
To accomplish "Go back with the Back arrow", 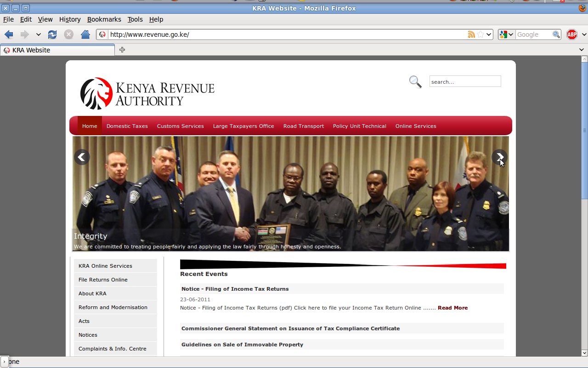I will (x=9, y=34).
